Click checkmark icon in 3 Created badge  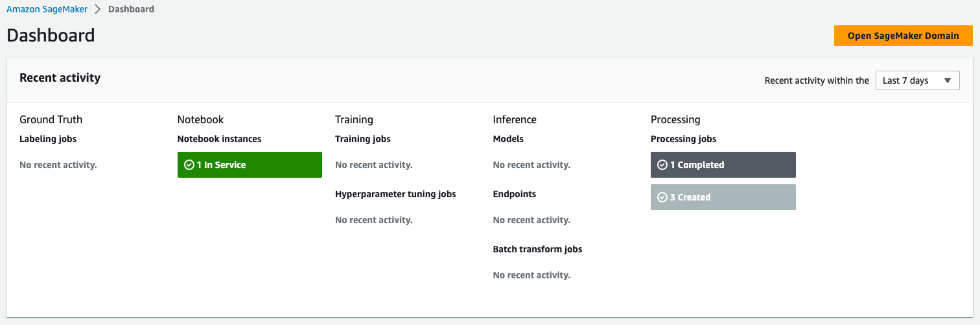coord(662,198)
